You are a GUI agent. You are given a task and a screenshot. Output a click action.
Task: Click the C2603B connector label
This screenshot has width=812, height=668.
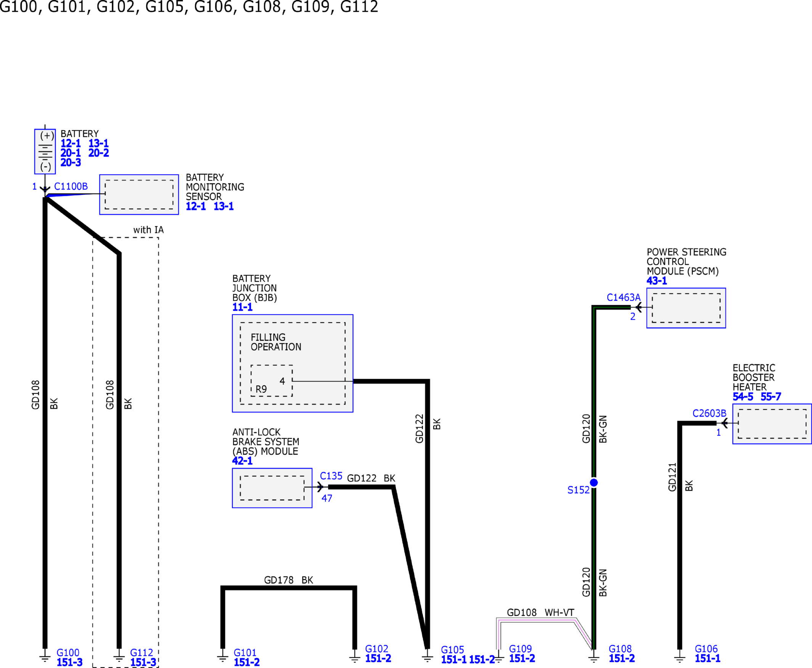click(709, 413)
